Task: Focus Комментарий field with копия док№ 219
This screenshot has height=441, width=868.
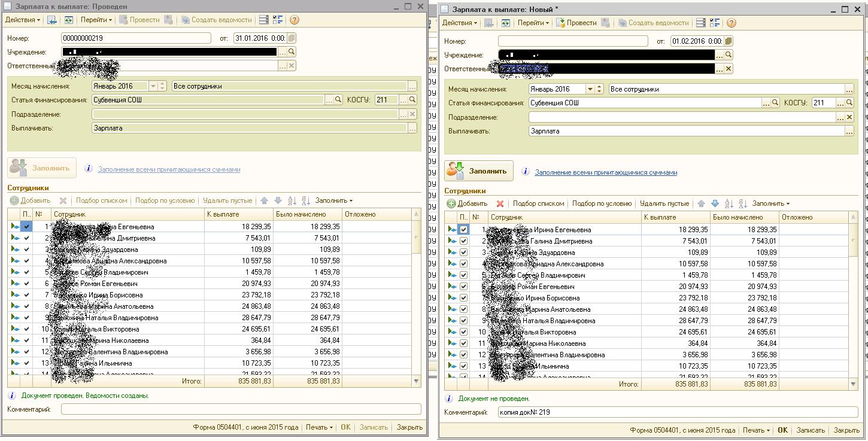Action: (x=678, y=412)
